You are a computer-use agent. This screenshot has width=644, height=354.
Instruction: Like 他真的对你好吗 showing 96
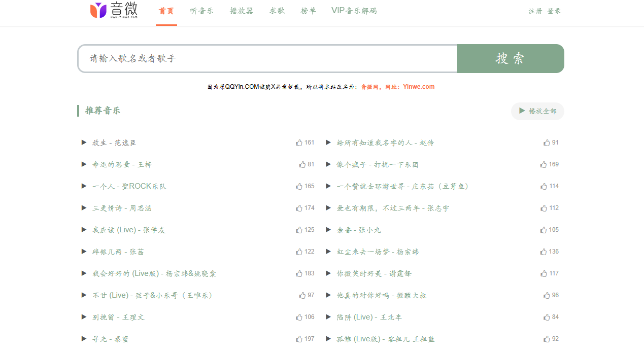click(x=551, y=295)
